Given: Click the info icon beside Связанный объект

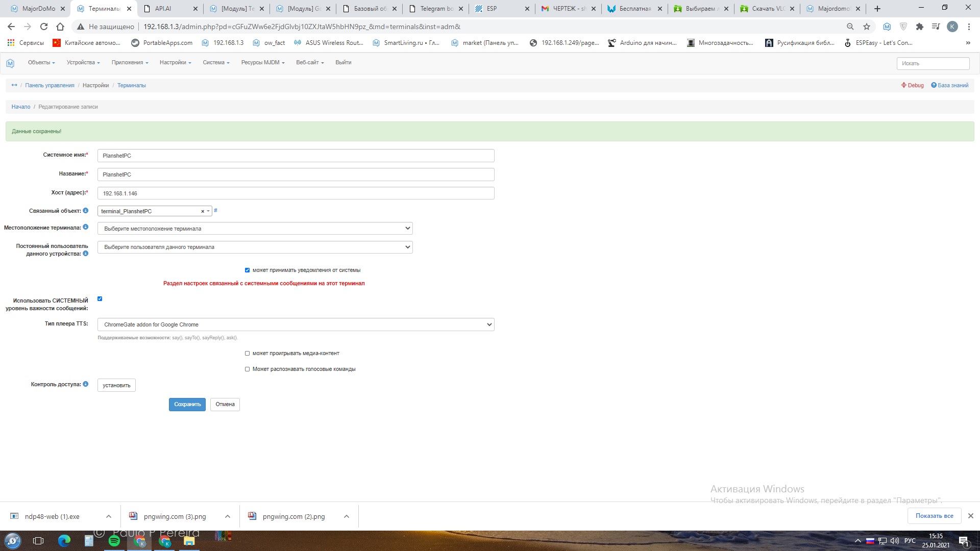Looking at the screenshot, I should [x=86, y=211].
